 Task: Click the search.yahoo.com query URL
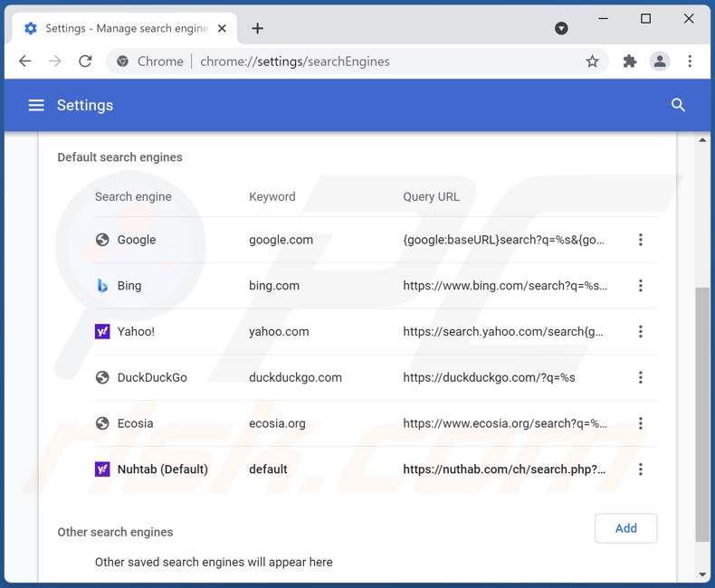pos(503,331)
